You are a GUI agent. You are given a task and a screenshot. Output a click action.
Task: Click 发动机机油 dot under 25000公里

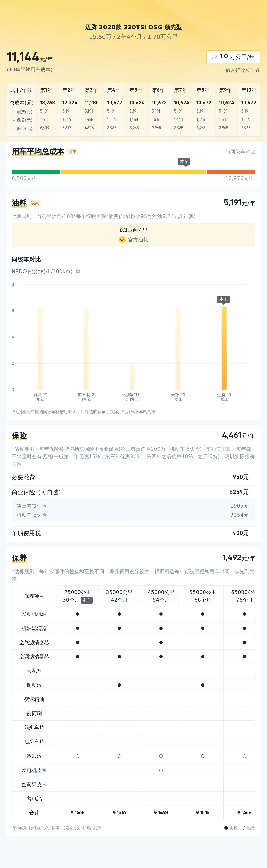tap(77, 614)
